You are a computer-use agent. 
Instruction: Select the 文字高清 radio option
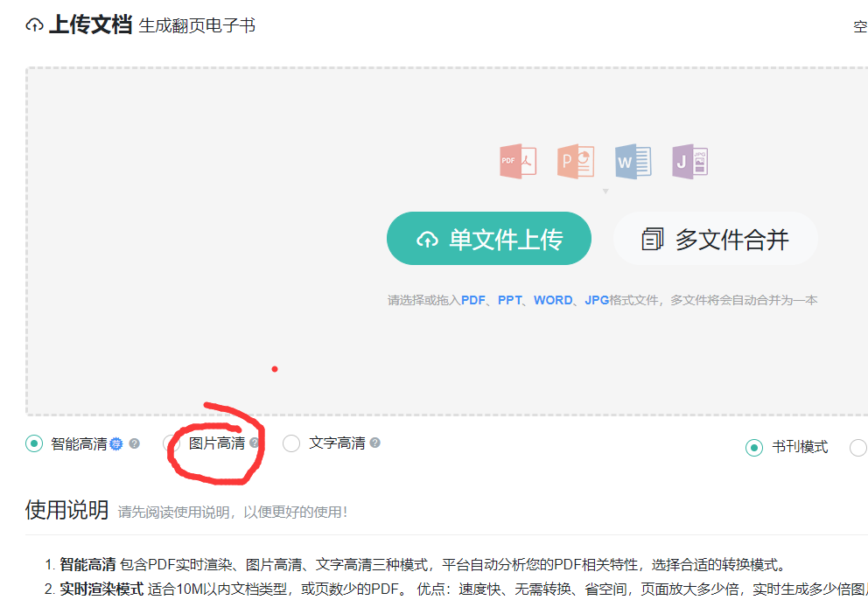pos(291,443)
